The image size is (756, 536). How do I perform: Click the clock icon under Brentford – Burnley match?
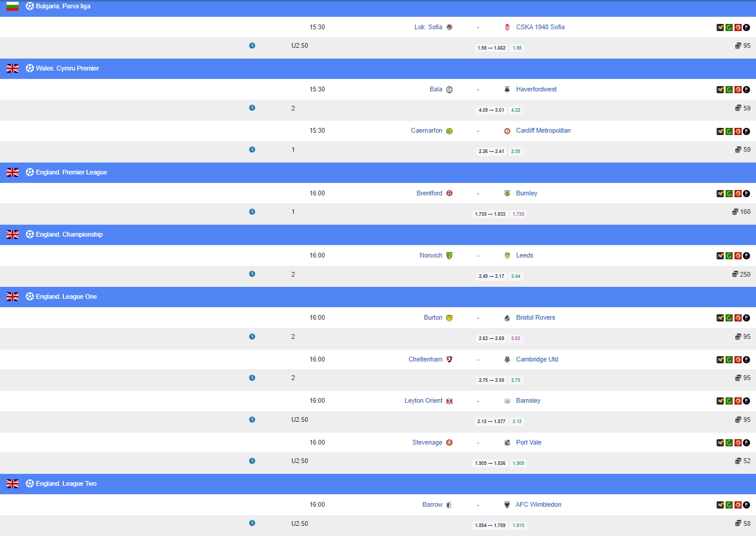pos(252,212)
